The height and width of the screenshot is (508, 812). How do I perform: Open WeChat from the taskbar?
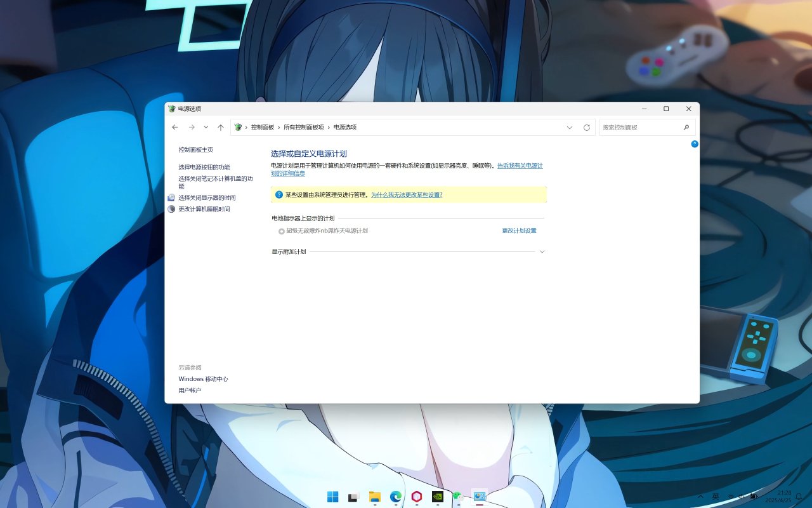click(459, 497)
